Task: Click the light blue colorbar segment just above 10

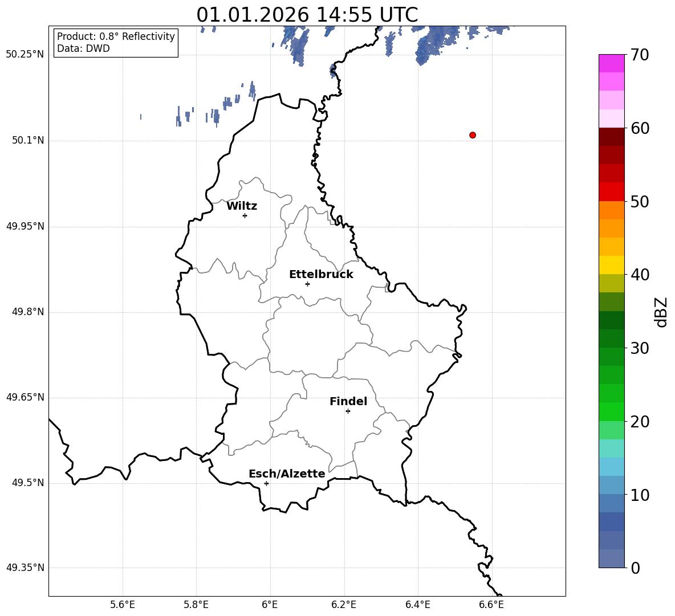Action: [611, 485]
